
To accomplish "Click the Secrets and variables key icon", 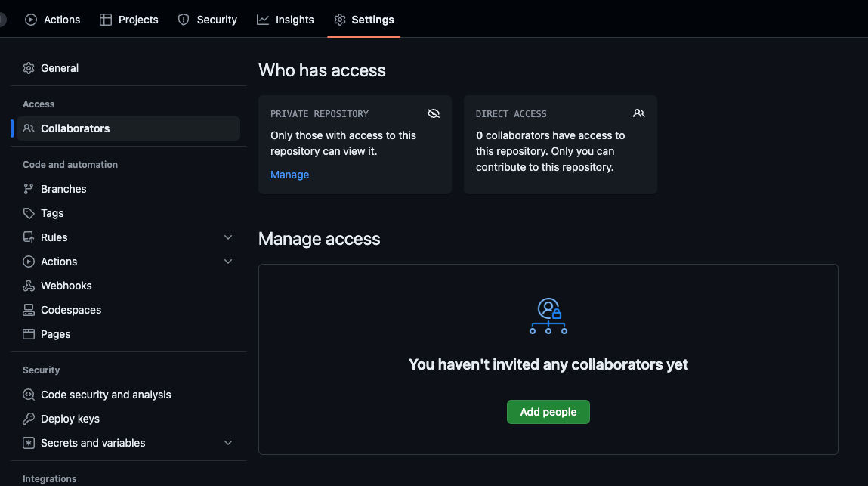I will [28, 442].
